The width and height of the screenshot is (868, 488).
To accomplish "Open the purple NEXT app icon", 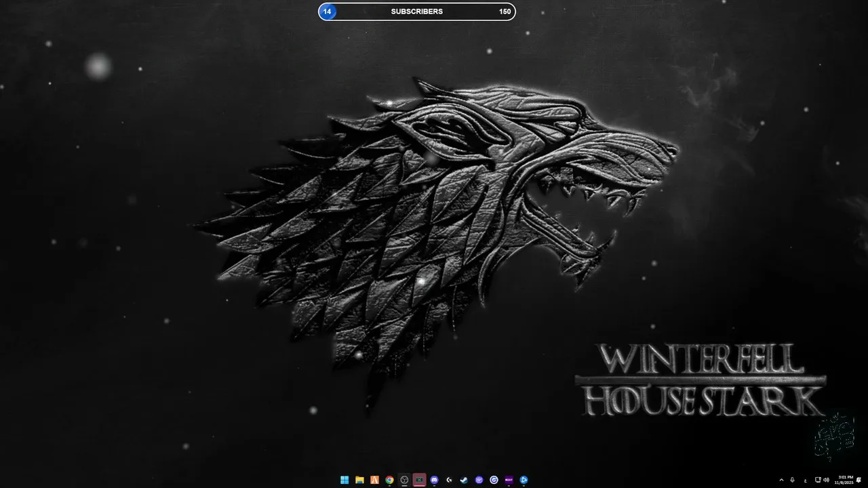I will [x=509, y=480].
